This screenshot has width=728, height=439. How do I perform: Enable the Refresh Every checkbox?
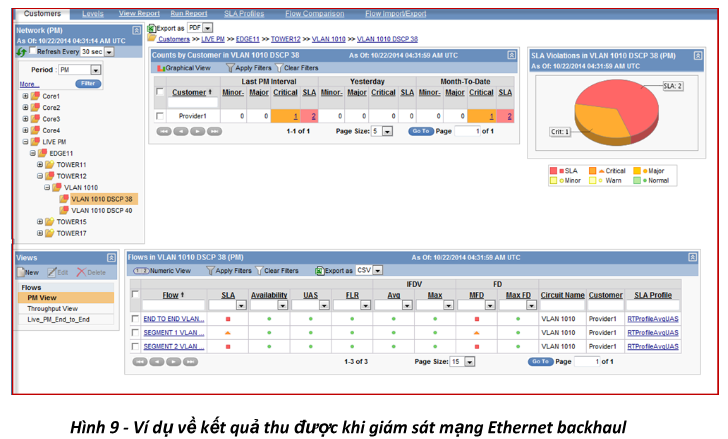[32, 51]
